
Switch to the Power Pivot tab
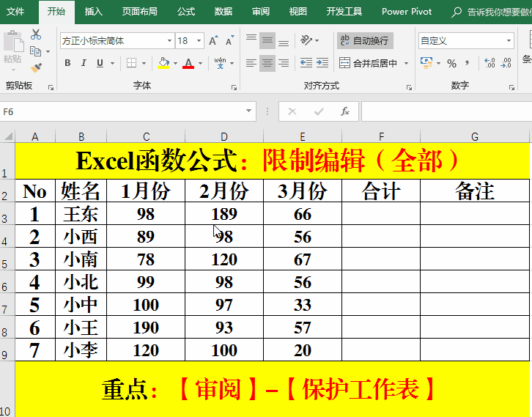click(407, 12)
